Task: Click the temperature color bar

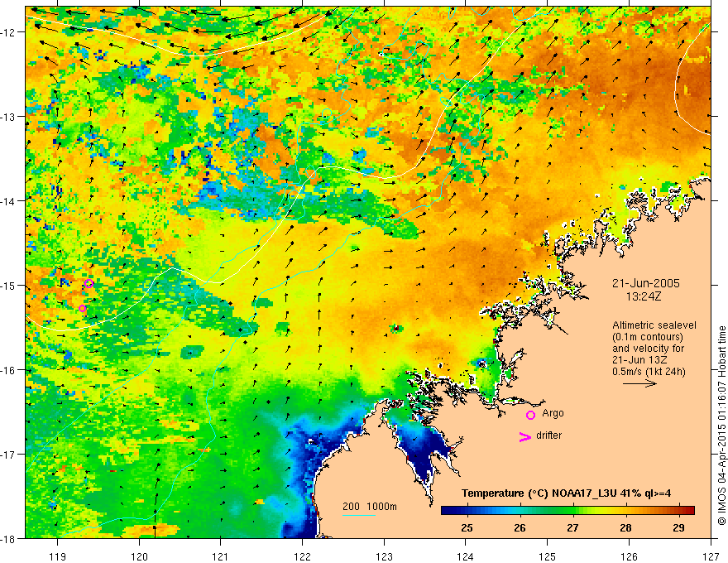Action: point(568,511)
